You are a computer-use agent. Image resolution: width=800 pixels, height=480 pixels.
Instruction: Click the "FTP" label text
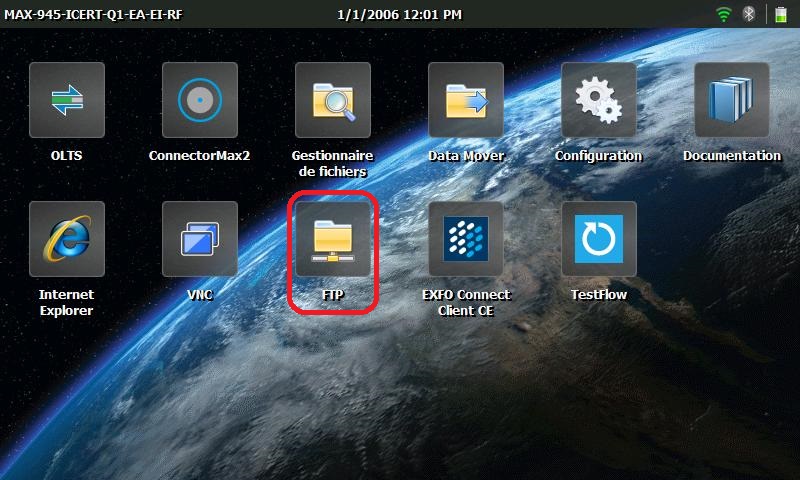point(333,295)
